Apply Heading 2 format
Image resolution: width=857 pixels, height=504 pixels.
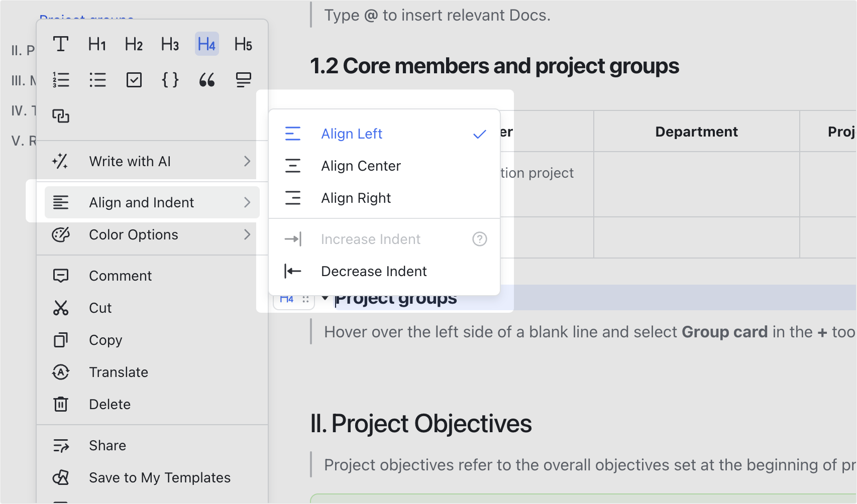click(x=134, y=44)
